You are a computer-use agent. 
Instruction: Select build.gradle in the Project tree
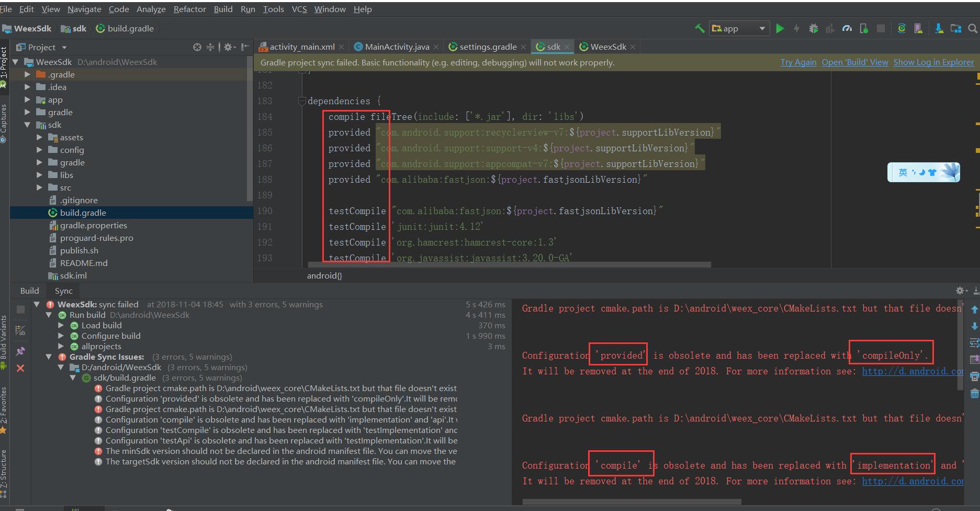pyautogui.click(x=82, y=213)
